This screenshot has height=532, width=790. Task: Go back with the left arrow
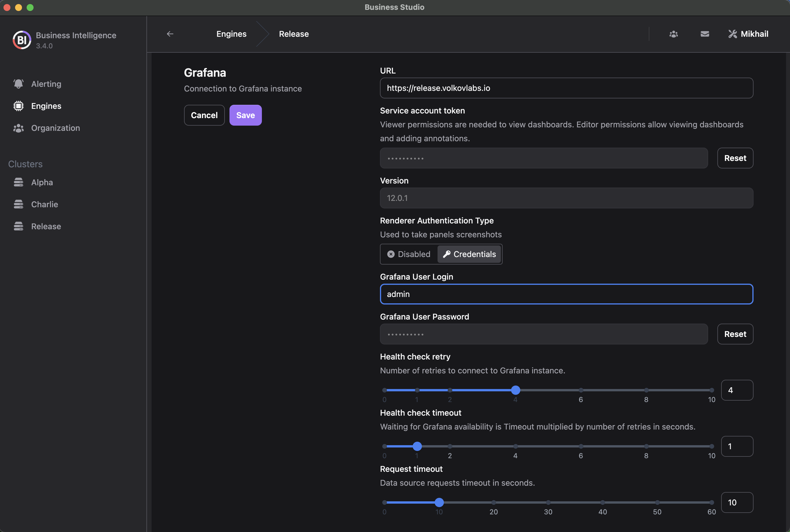(x=170, y=34)
